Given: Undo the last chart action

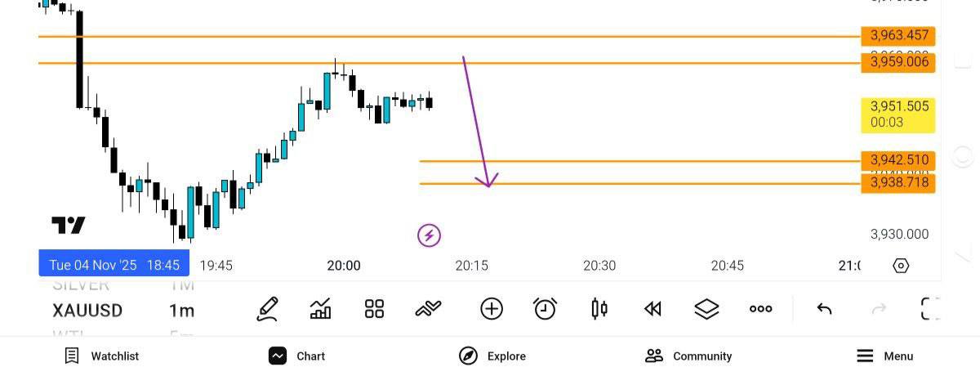Looking at the screenshot, I should pos(824,309).
